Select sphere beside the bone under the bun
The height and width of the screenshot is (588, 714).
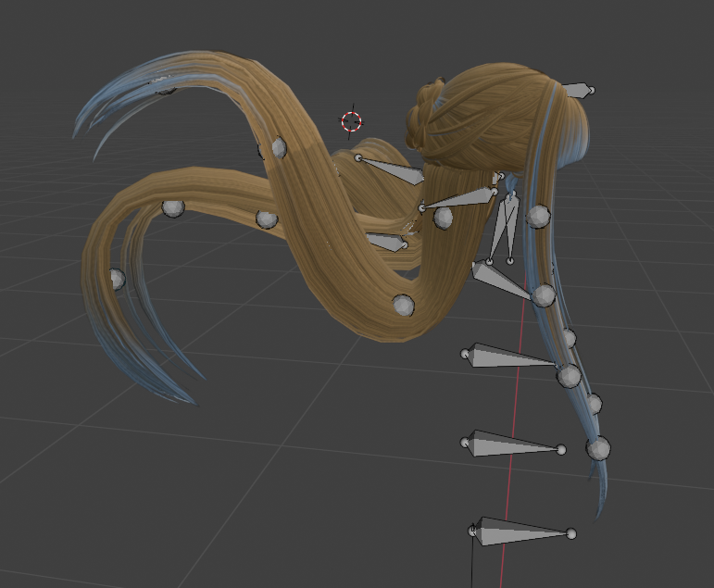[443, 218]
